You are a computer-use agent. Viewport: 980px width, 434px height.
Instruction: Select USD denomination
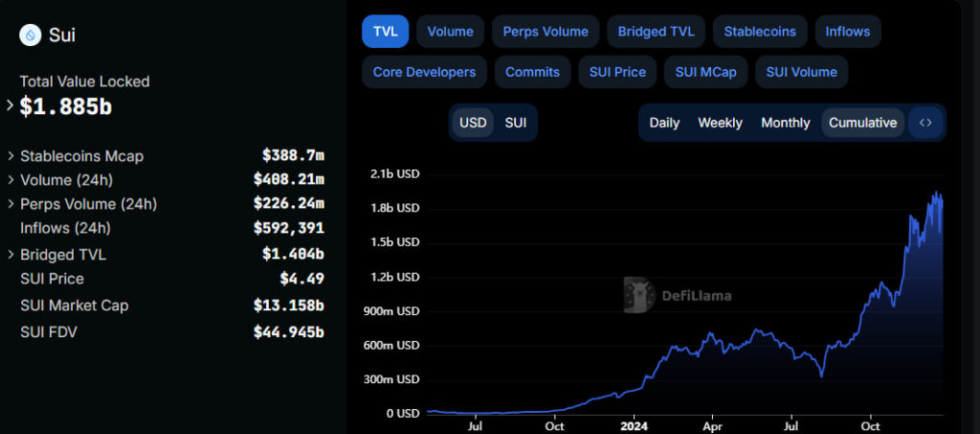pyautogui.click(x=473, y=123)
